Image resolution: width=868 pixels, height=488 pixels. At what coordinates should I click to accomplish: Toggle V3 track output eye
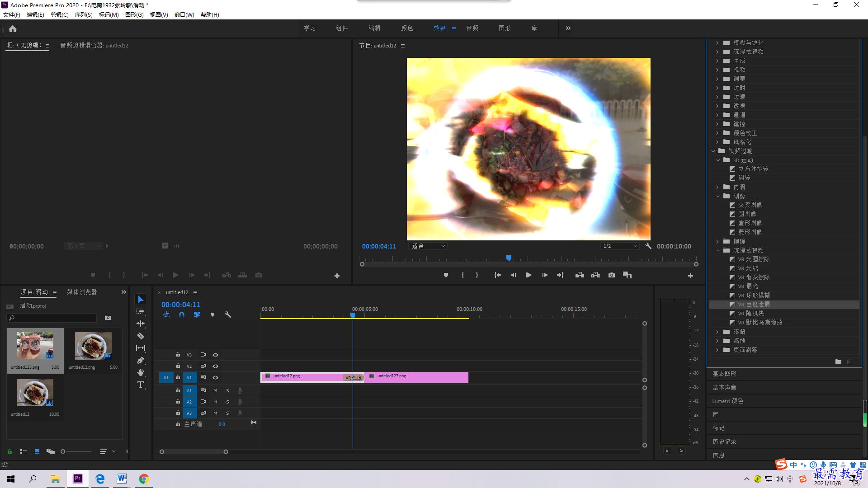point(216,355)
